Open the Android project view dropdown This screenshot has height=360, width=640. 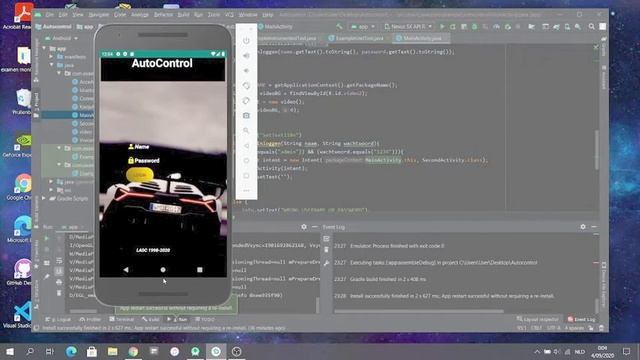coord(62,38)
